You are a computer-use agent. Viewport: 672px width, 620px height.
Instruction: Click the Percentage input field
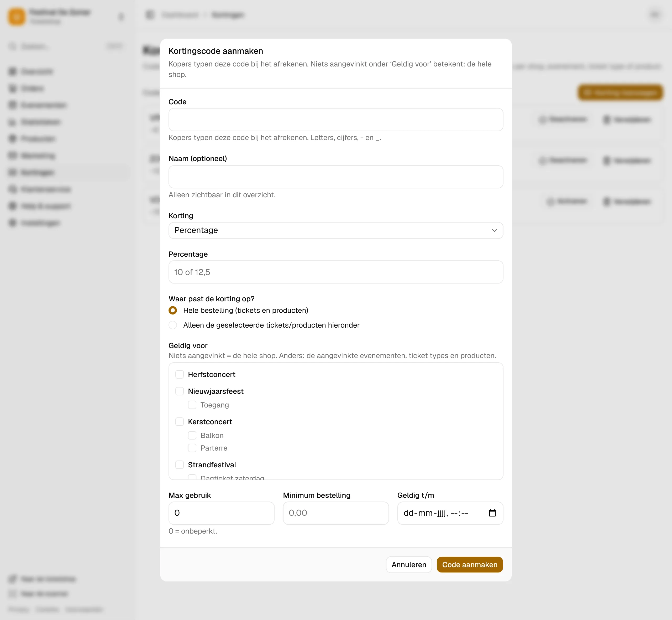click(336, 272)
